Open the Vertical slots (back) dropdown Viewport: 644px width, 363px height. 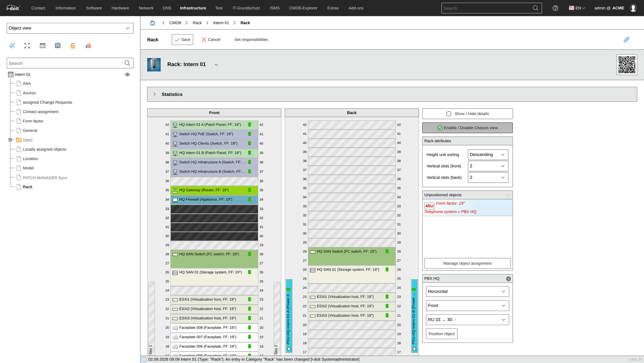pyautogui.click(x=488, y=177)
